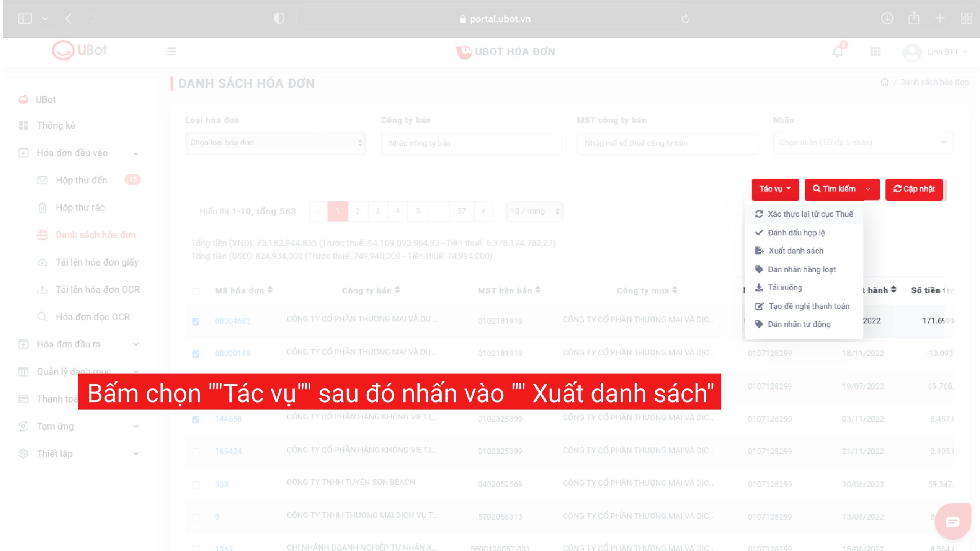Click the home breadcrumb icon
Screen dimensions: 980x551
pos(884,82)
